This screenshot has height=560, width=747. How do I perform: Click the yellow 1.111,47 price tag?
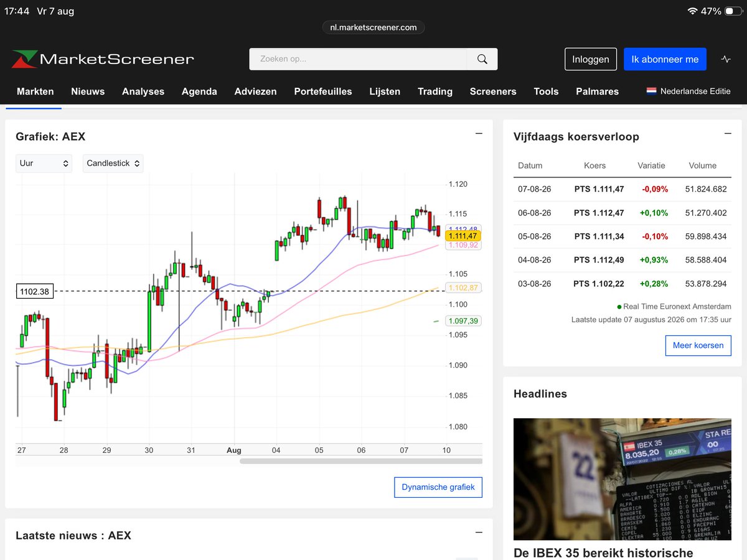coord(463,236)
